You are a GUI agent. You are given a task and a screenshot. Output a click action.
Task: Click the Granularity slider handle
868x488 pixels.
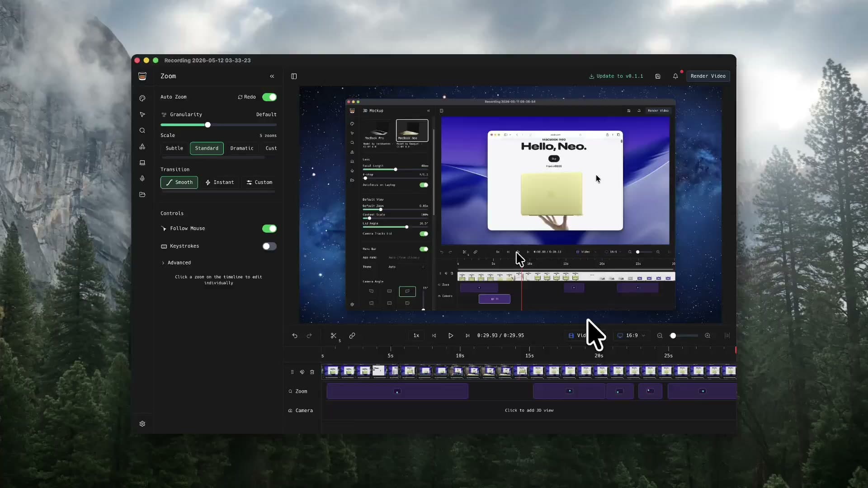pos(208,125)
